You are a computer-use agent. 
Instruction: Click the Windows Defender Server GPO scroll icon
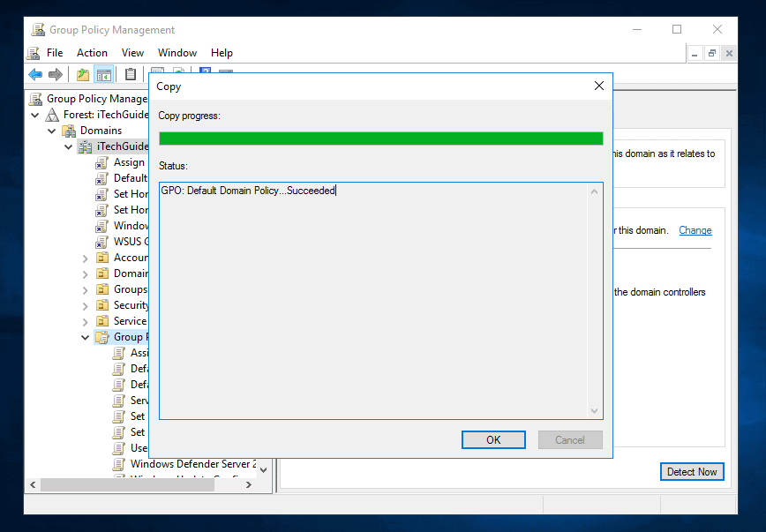[x=118, y=463]
